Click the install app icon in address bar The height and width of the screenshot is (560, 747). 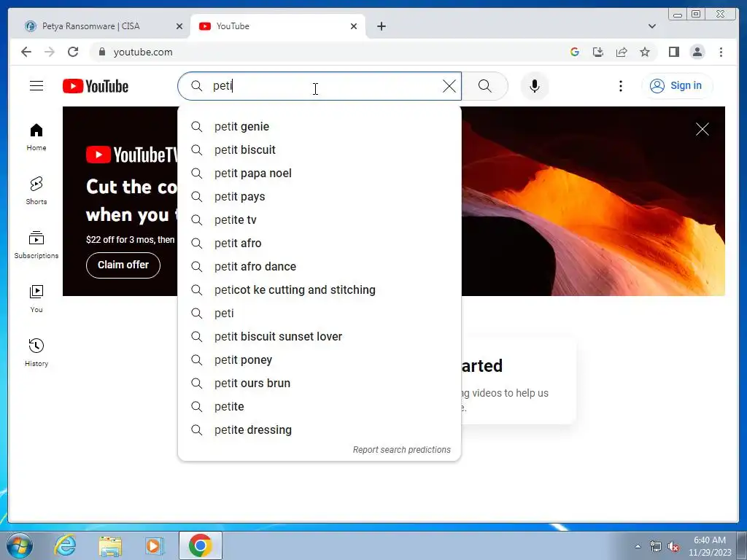(x=598, y=52)
